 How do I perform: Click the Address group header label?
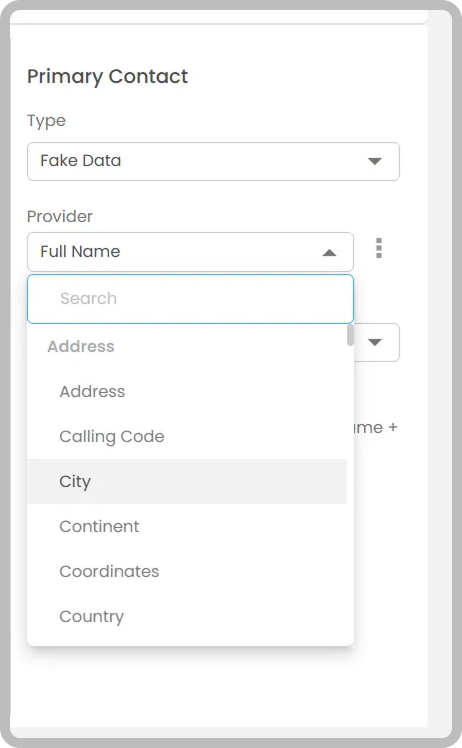[81, 346]
